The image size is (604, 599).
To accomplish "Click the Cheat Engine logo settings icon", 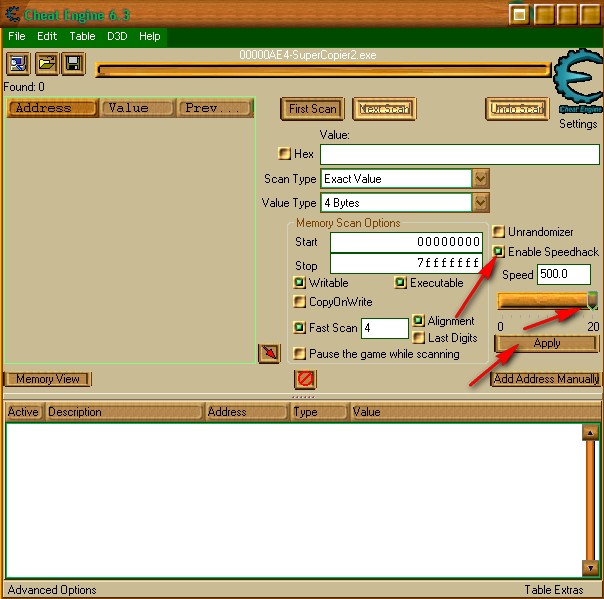I will 578,81.
